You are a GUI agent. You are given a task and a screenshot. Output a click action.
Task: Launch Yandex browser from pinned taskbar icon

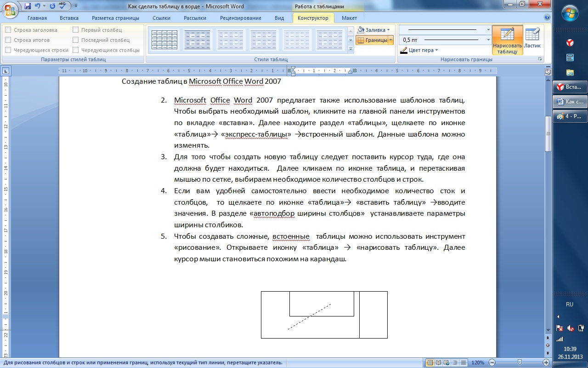coord(570,42)
